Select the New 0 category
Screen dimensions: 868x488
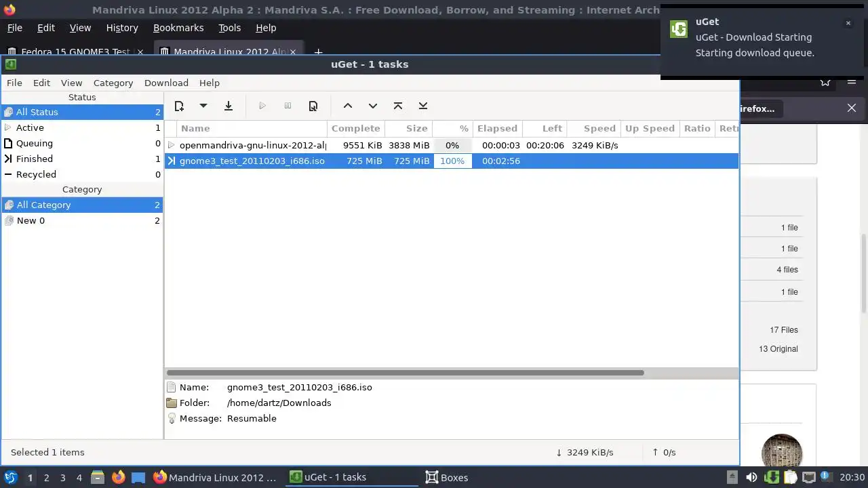[82, 220]
